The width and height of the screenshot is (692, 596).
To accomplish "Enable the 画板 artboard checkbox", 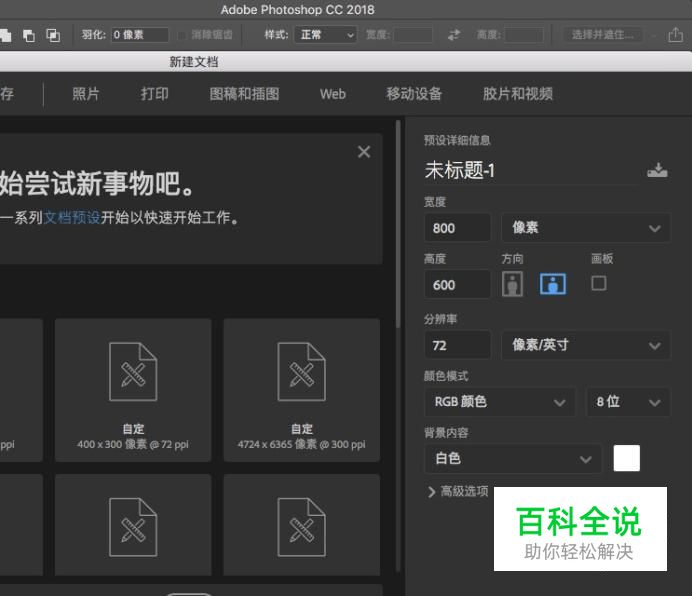I will click(598, 283).
